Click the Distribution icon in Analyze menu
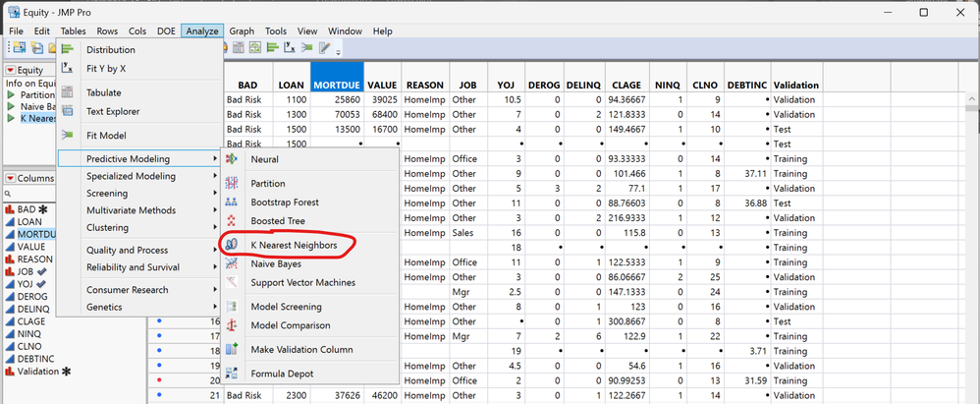 tap(67, 50)
